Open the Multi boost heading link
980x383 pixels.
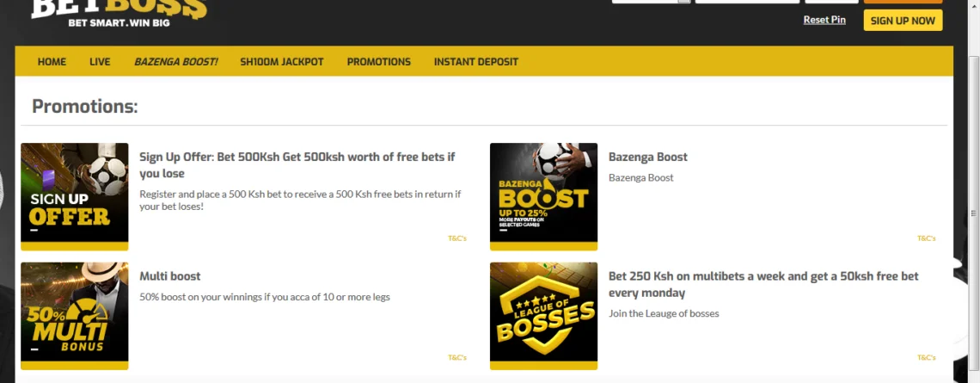click(x=170, y=276)
